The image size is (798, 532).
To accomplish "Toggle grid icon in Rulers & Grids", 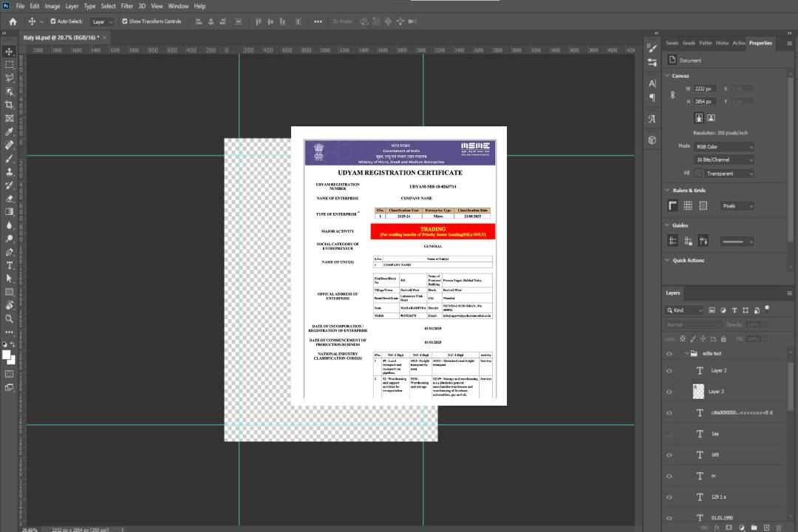I will click(688, 205).
